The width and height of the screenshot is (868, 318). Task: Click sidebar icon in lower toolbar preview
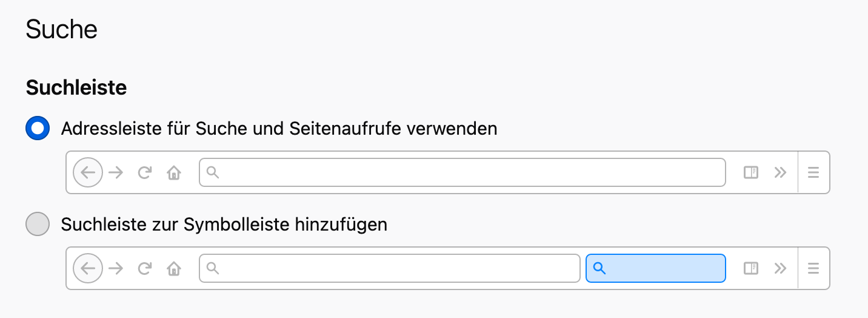tap(751, 268)
